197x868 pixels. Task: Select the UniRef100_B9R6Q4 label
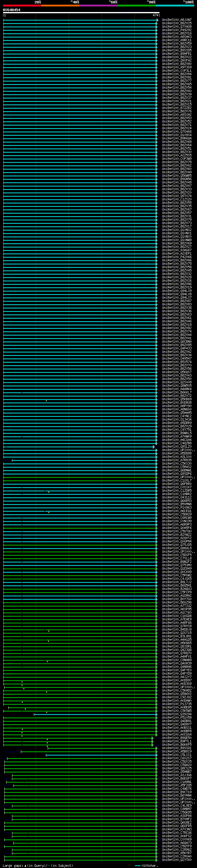(177, 138)
